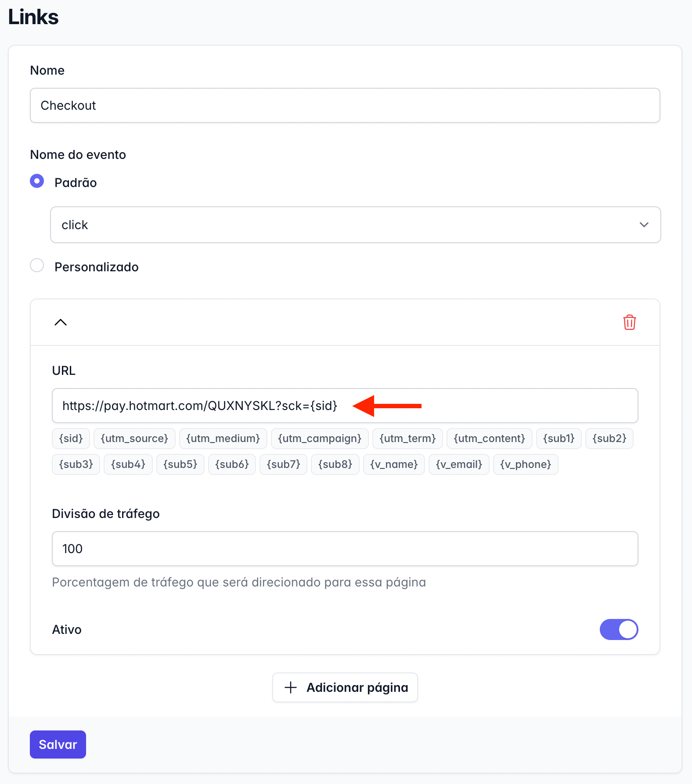The width and height of the screenshot is (692, 784).
Task: Insert the {utm_source} placeholder tag
Action: pos(134,439)
